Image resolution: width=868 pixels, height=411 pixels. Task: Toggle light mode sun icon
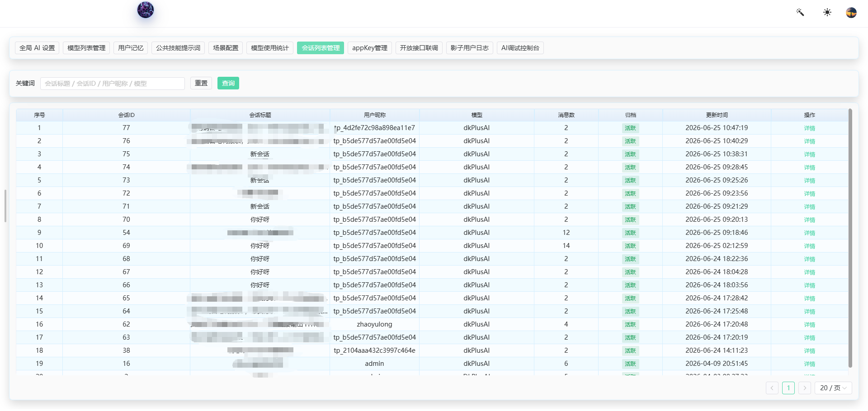coord(827,12)
